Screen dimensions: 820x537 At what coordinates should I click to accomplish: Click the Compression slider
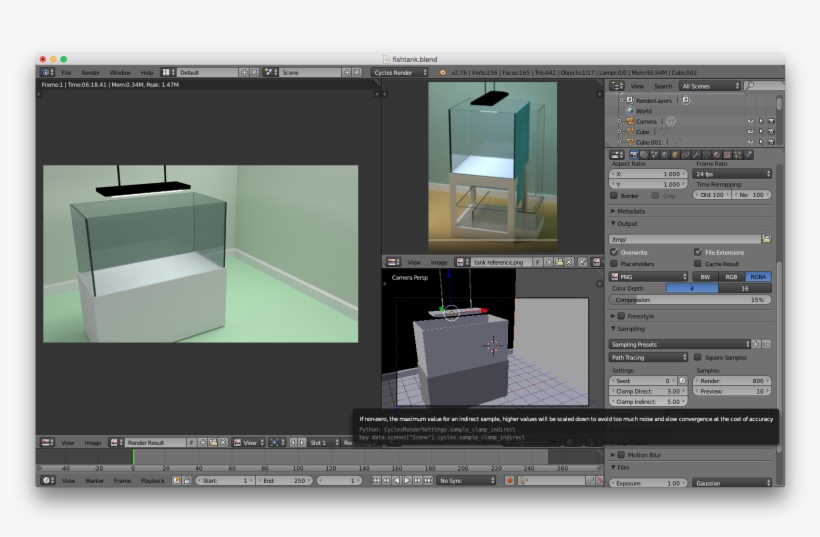(690, 300)
